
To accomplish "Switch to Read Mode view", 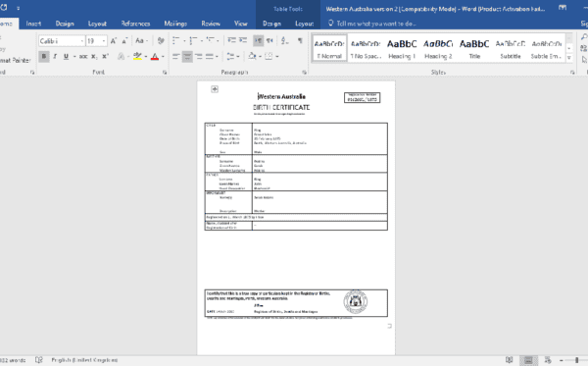I will [509, 360].
